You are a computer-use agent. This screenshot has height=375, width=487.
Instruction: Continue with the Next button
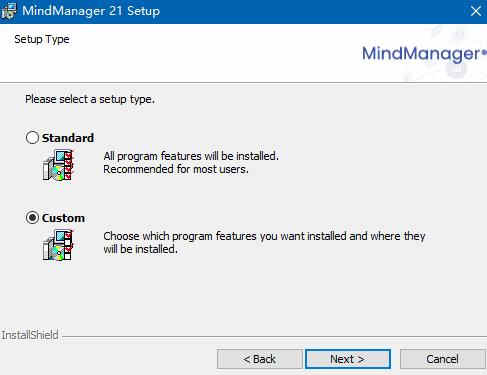(x=348, y=359)
